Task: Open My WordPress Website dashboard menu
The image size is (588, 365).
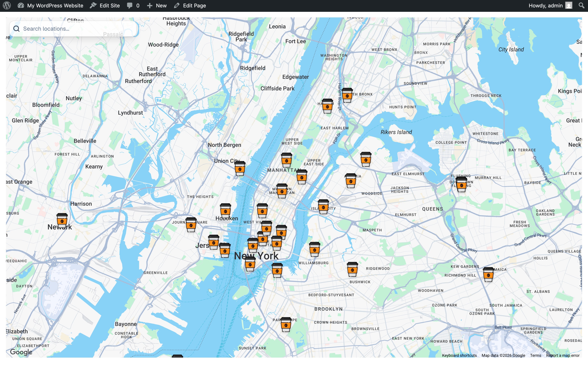Action: (x=50, y=6)
